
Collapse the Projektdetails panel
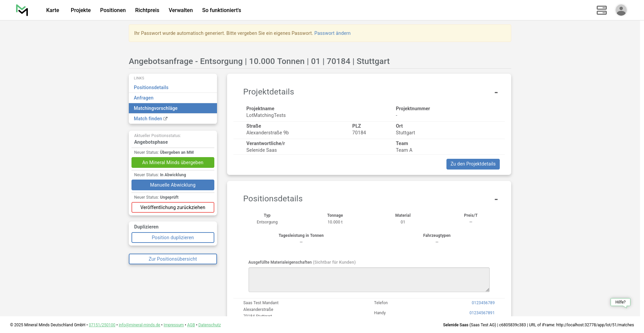point(496,92)
